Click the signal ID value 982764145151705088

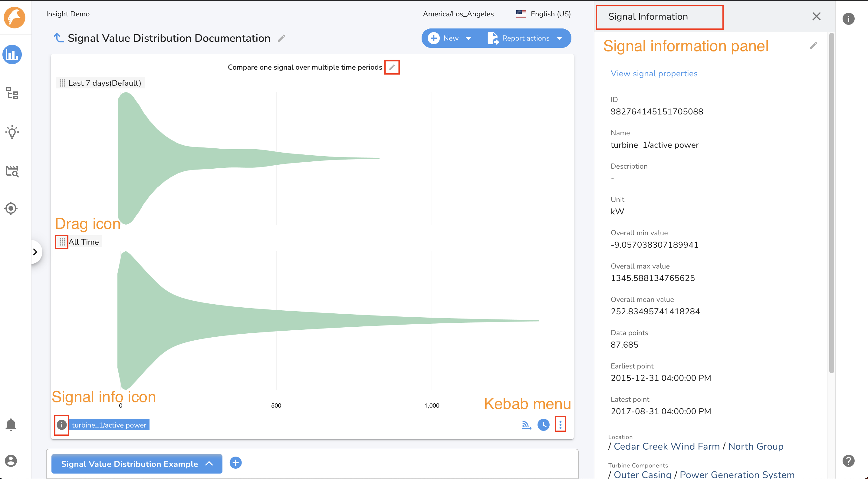(657, 112)
